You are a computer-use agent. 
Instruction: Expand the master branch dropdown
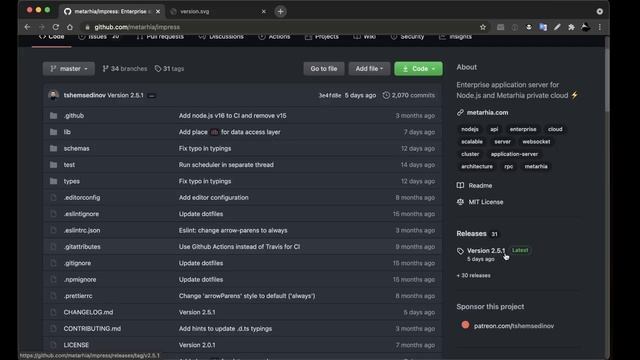[69, 69]
